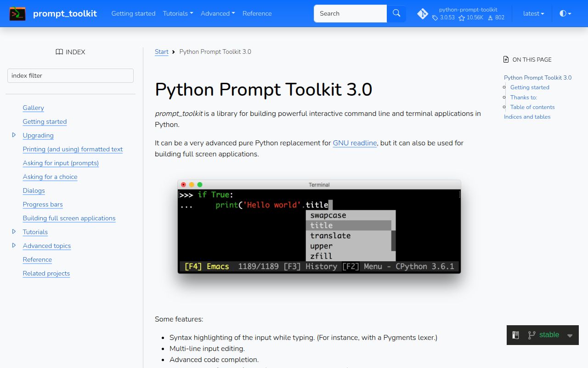The image size is (588, 368).
Task: Click the open book icon beside INDEX
Action: (x=59, y=52)
